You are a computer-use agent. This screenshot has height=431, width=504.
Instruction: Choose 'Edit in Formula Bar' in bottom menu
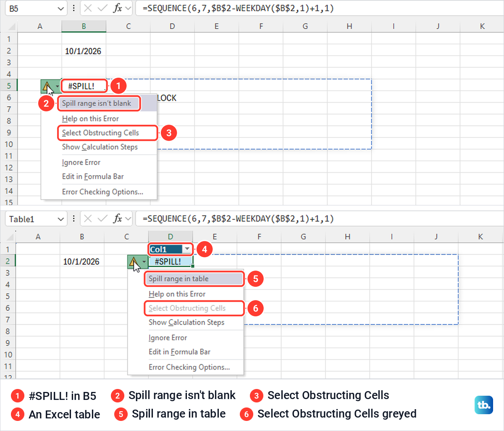click(x=185, y=352)
